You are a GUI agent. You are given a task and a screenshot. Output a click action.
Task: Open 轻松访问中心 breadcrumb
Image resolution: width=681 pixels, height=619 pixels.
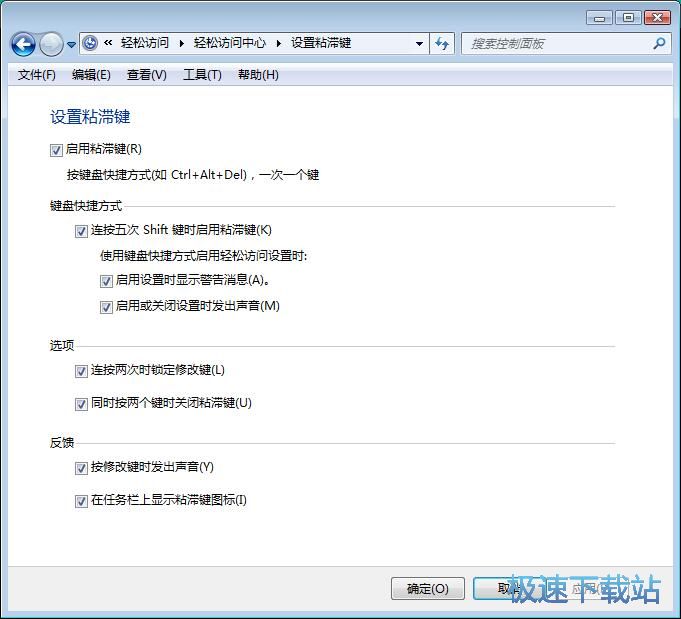230,43
